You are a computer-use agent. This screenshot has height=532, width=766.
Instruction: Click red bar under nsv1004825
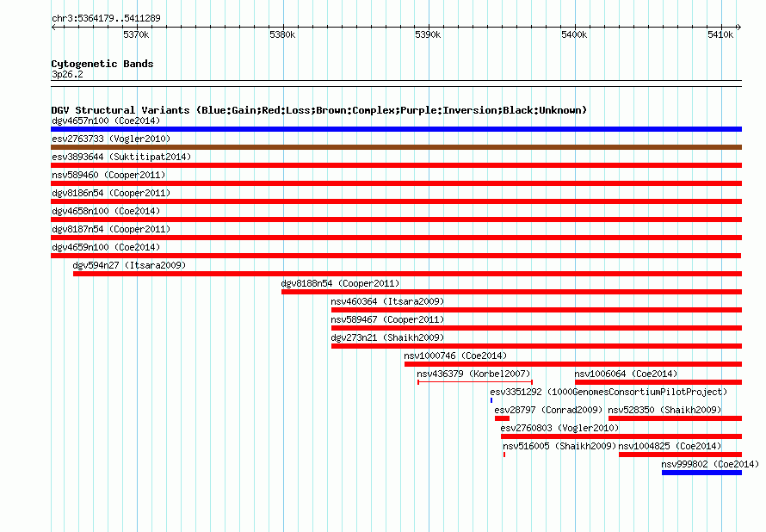tap(681, 455)
